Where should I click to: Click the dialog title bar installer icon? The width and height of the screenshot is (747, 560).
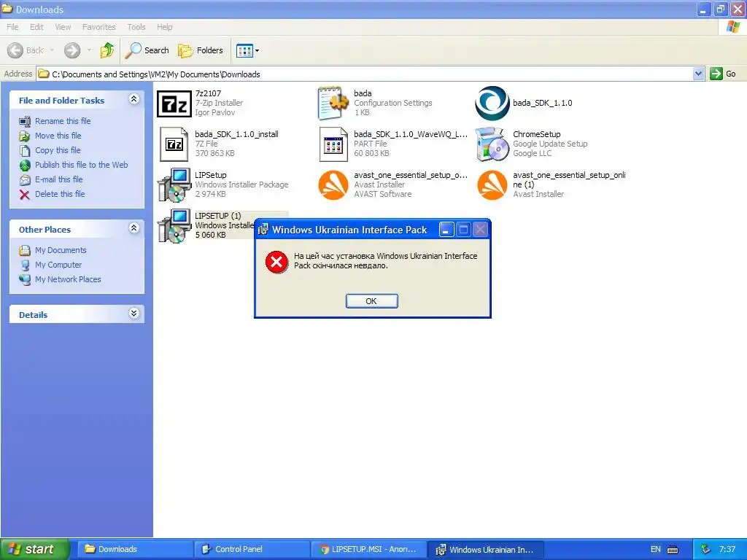pyautogui.click(x=263, y=230)
